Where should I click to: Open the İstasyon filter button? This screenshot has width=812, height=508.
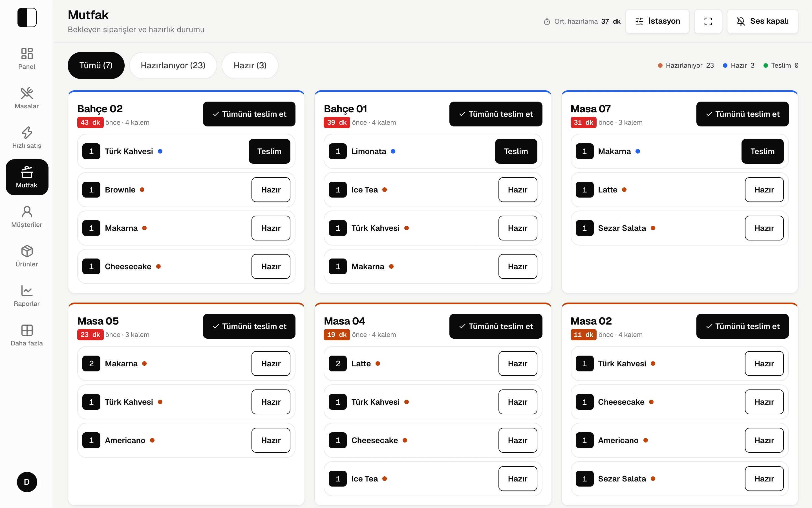point(657,21)
